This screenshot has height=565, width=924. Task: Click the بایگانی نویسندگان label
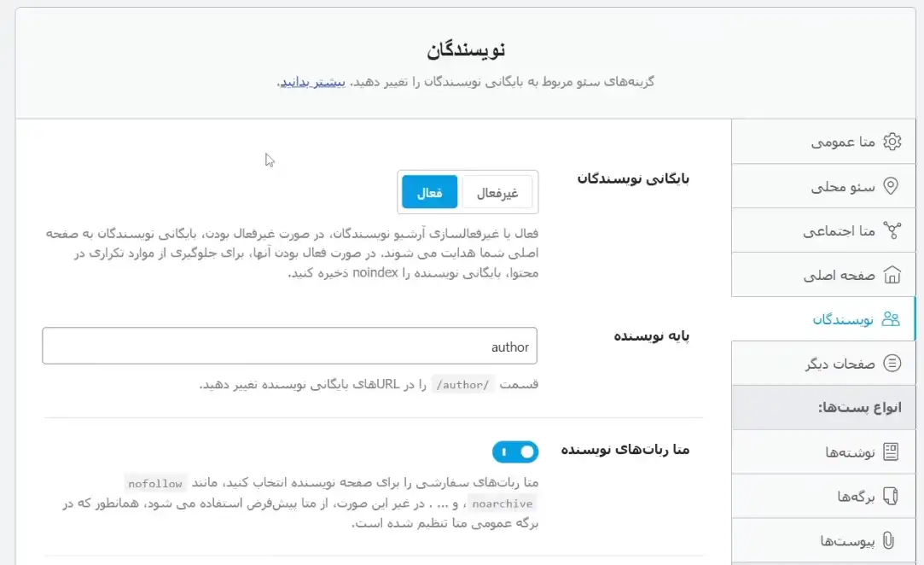click(x=633, y=178)
